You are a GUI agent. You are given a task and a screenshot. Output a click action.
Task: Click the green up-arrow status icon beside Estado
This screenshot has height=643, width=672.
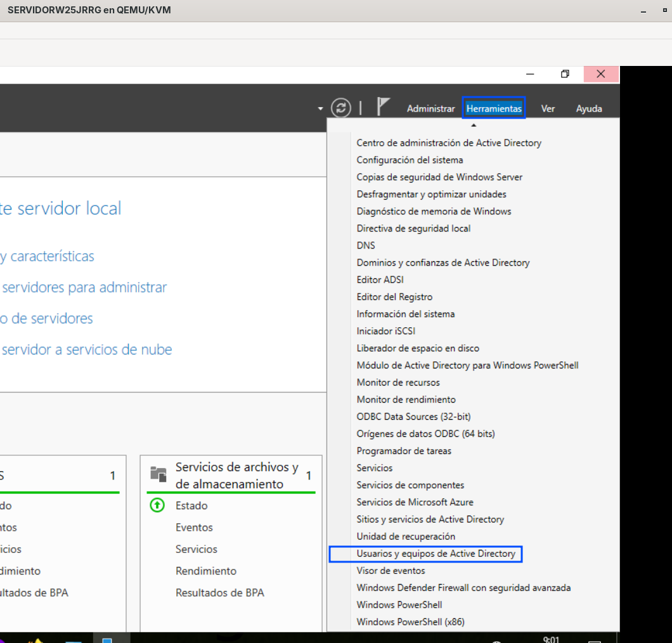coord(157,505)
